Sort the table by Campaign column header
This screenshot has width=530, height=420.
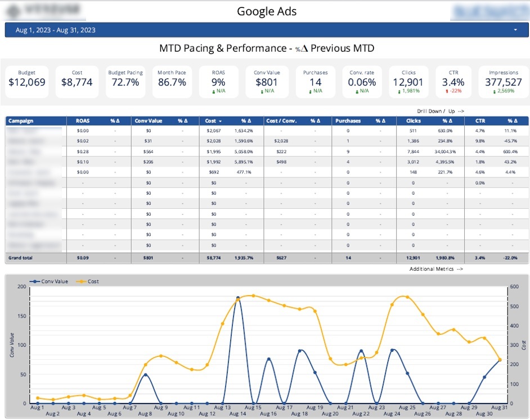[21, 120]
